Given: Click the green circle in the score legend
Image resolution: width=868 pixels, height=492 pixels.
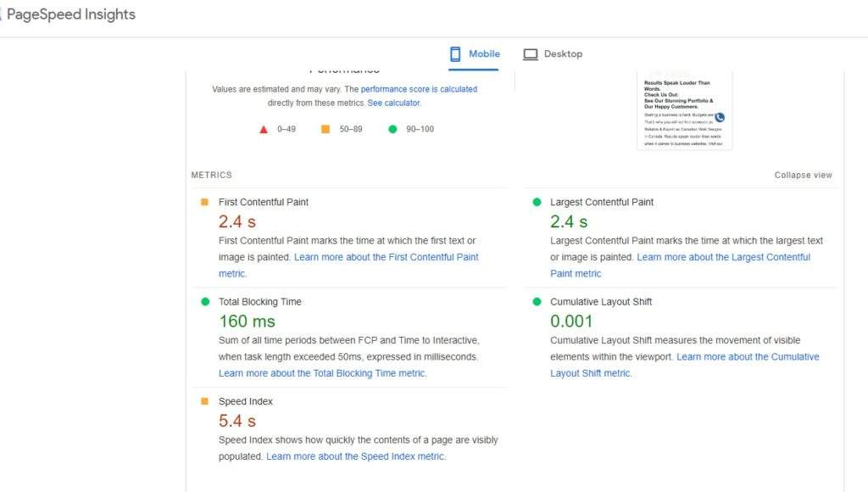Looking at the screenshot, I should (x=392, y=128).
